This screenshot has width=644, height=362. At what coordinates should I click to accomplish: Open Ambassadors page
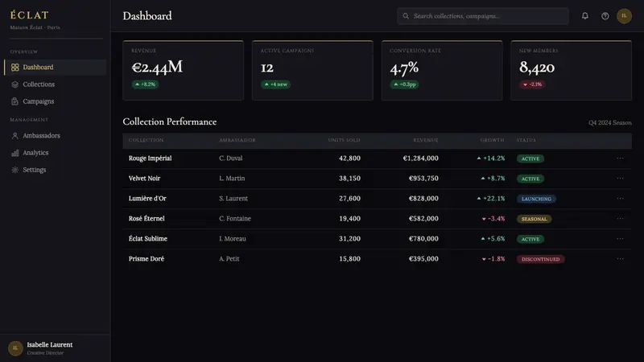(x=55, y=136)
